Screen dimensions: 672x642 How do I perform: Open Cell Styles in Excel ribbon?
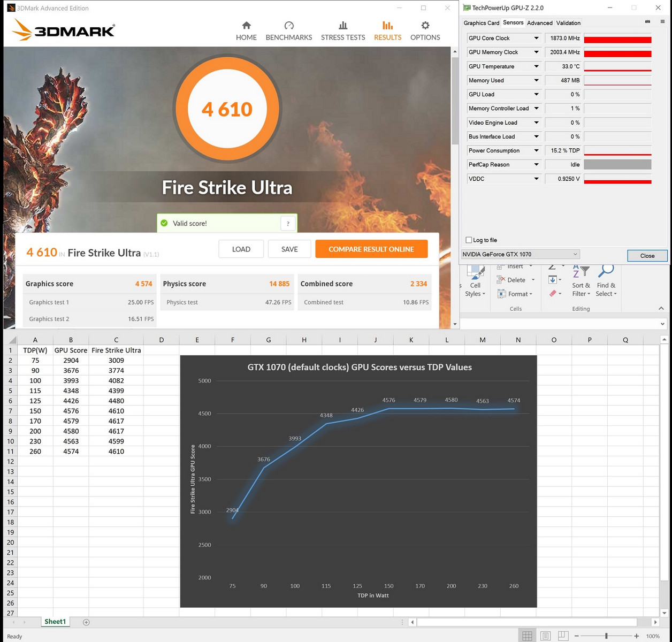pyautogui.click(x=475, y=282)
